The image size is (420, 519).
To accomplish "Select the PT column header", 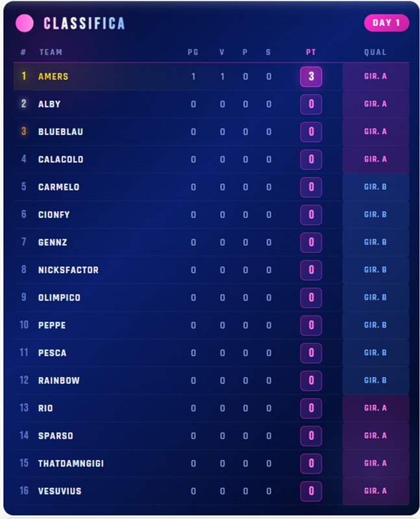I will coord(311,53).
